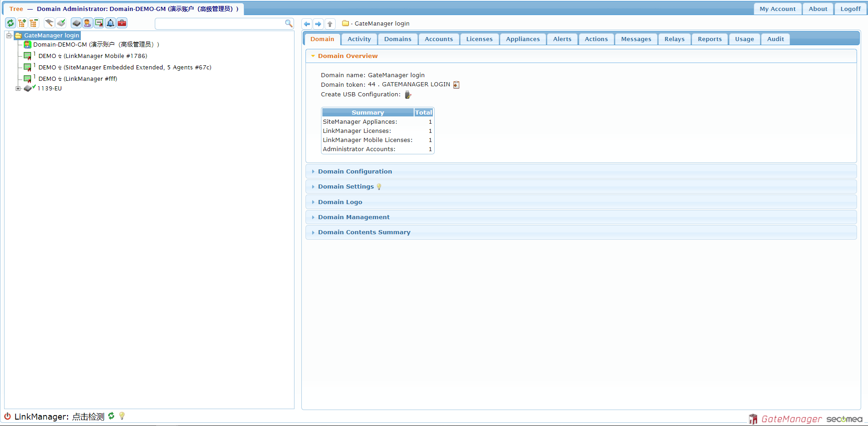Copy domain token with clipboard icon
The width and height of the screenshot is (868, 426).
[456, 84]
